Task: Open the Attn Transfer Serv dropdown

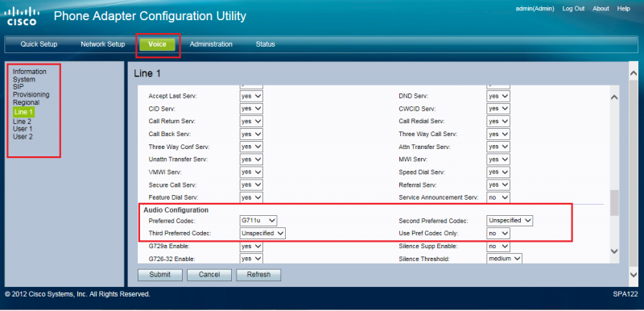Action: point(498,147)
